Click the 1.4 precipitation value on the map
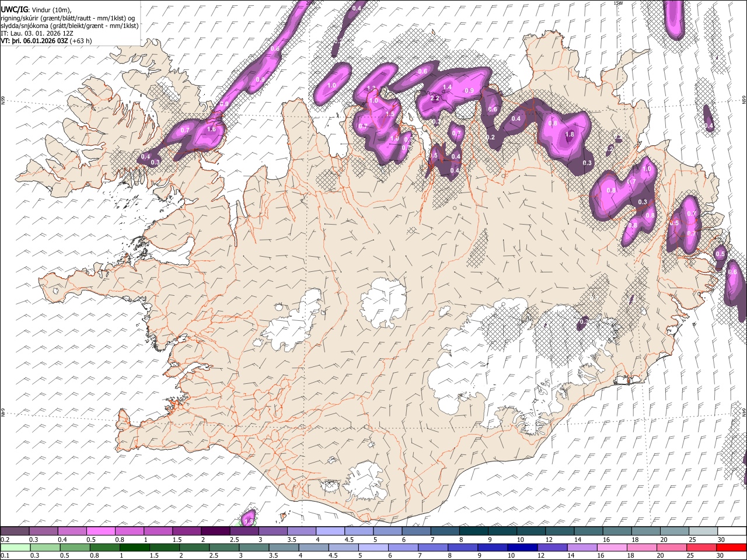The image size is (747, 560). coord(448,87)
